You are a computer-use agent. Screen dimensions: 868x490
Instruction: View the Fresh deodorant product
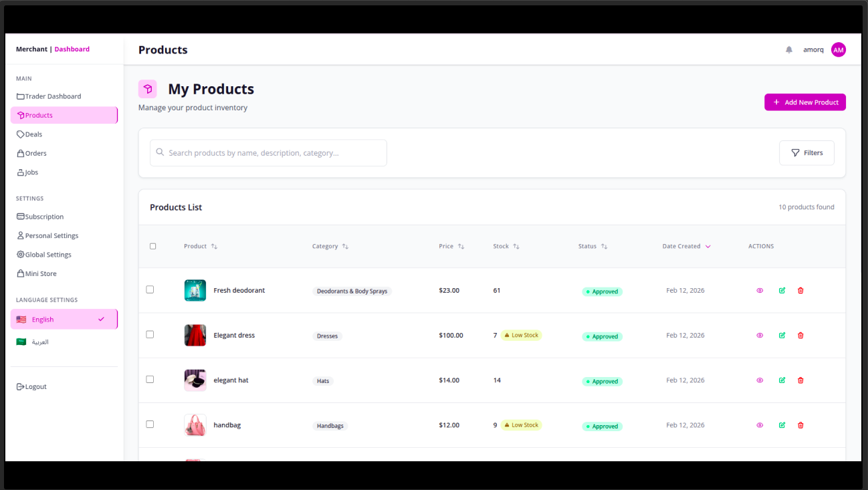click(760, 290)
